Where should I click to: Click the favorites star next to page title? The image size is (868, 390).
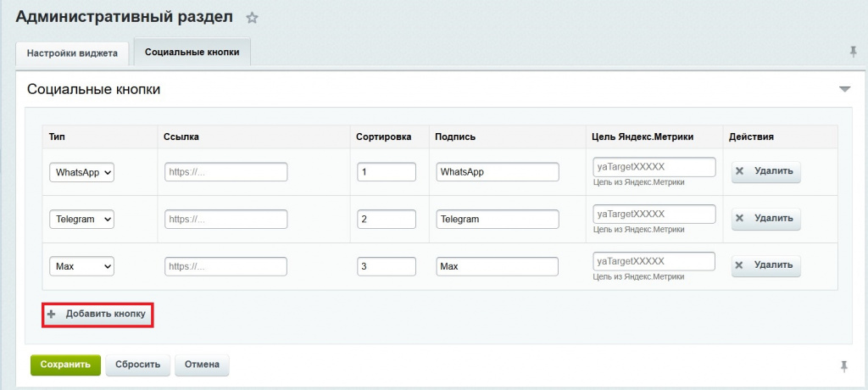click(x=252, y=18)
